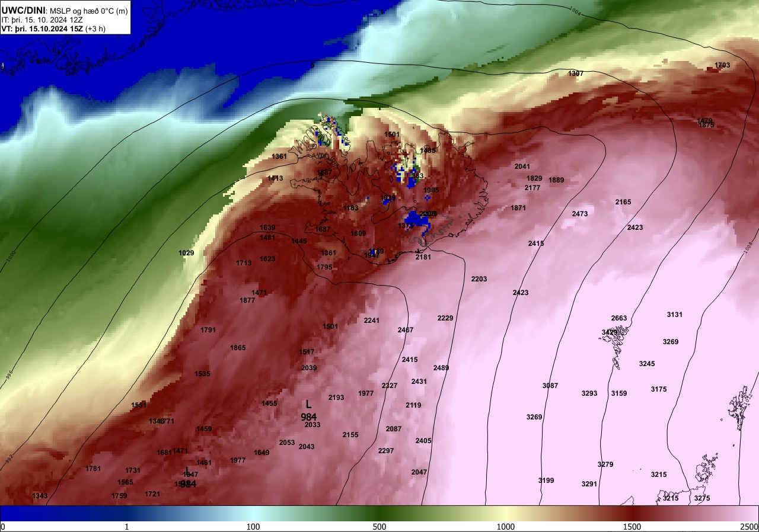Viewport: 759px width, 532px height.
Task: Click the height value 1029
Action: click(x=186, y=253)
